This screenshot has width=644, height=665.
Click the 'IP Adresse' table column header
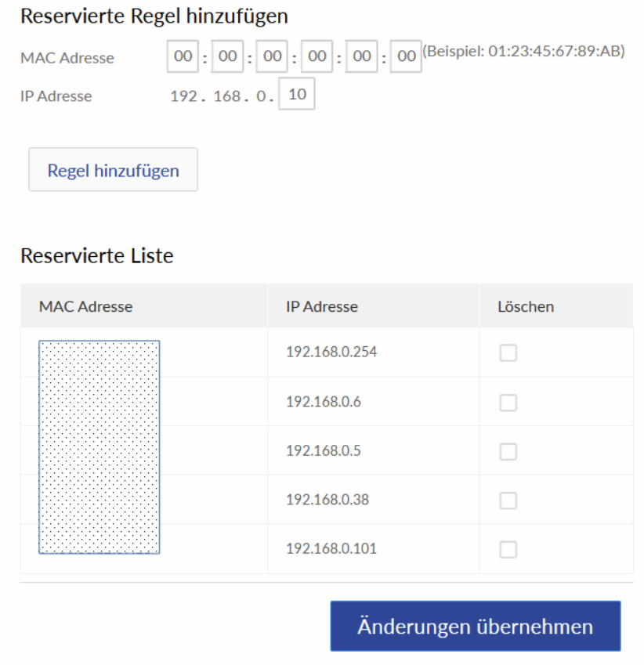click(322, 307)
